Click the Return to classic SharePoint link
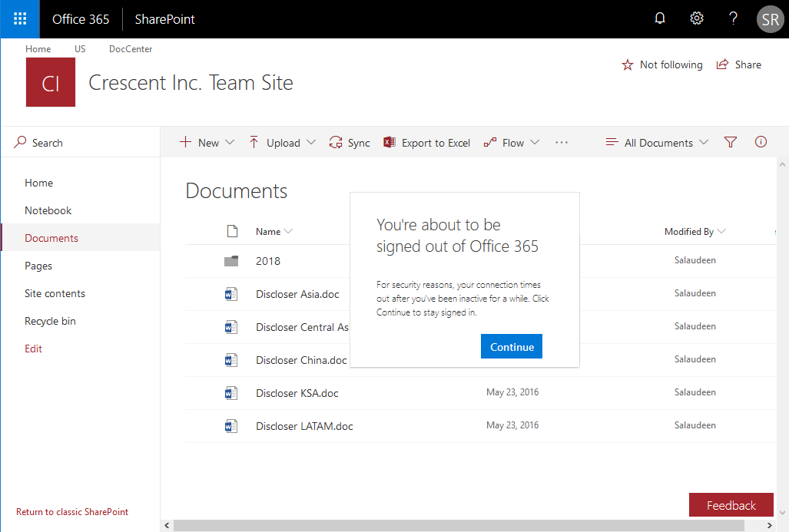 click(72, 512)
